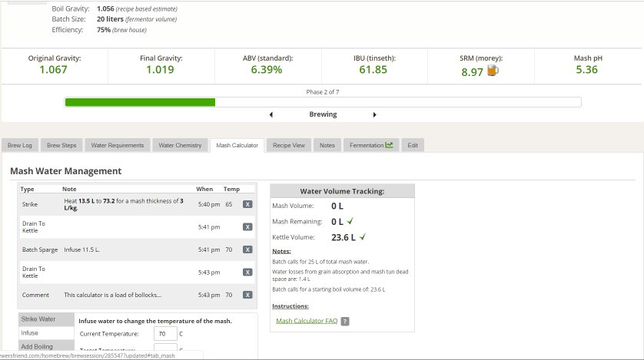Click the Boil Gravity value 1.056
This screenshot has width=644, height=360.
click(x=105, y=8)
